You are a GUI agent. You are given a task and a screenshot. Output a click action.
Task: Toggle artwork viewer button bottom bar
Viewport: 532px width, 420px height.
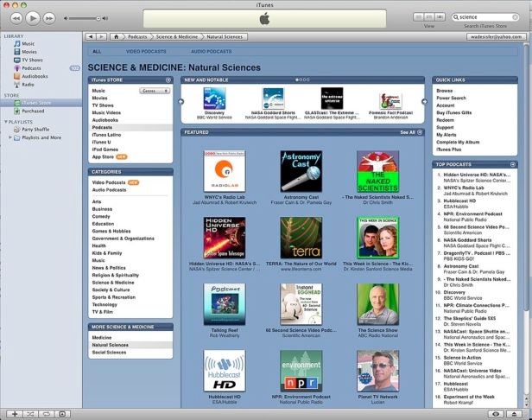tap(62, 414)
